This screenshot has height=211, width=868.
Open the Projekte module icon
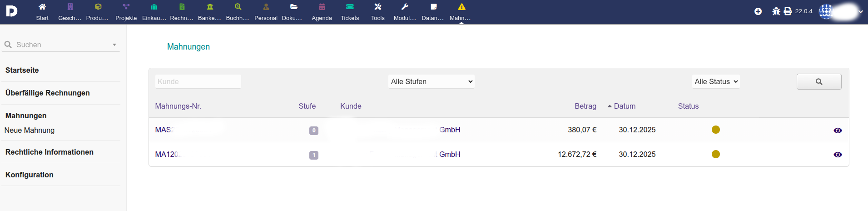click(x=126, y=7)
